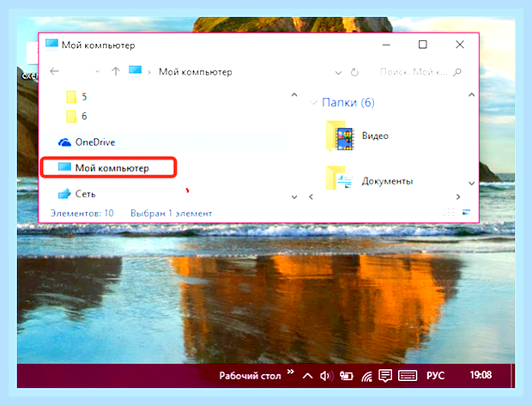The image size is (532, 405).
Task: Refresh the current folder view
Action: pos(354,72)
